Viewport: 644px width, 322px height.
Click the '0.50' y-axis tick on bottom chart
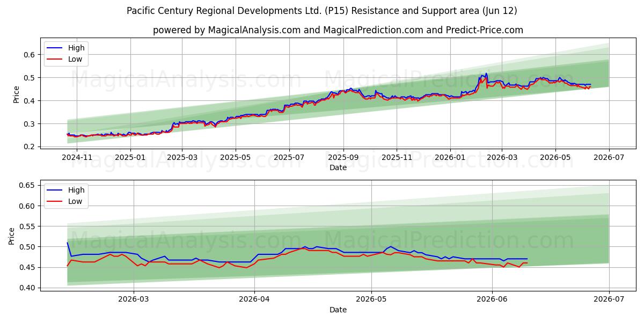(27, 247)
